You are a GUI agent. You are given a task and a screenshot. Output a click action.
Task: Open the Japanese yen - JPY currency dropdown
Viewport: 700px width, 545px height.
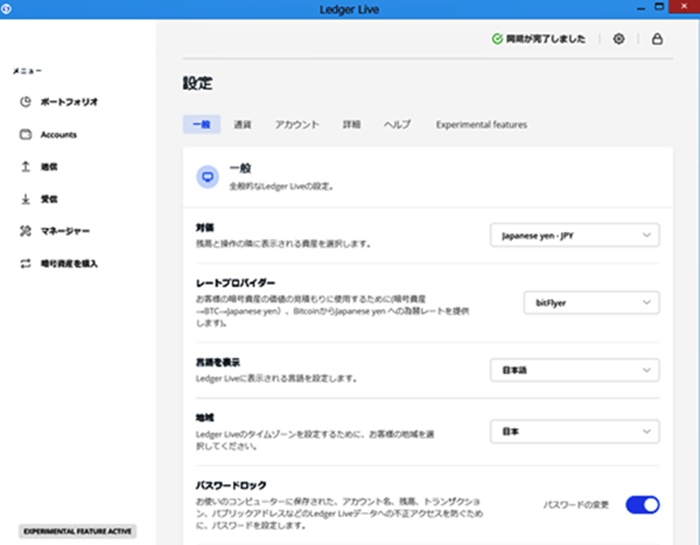575,235
